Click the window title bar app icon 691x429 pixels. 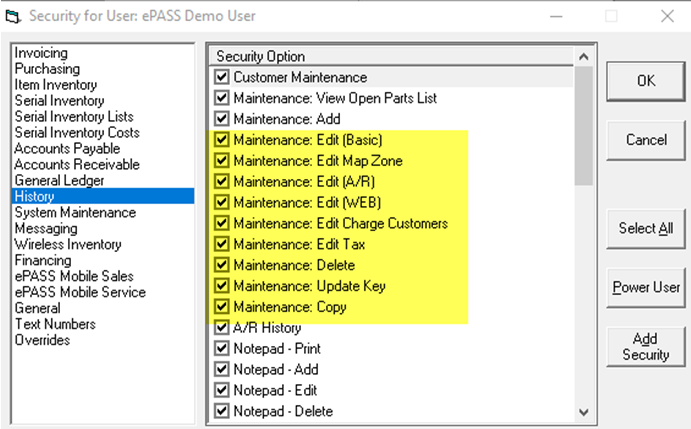13,17
